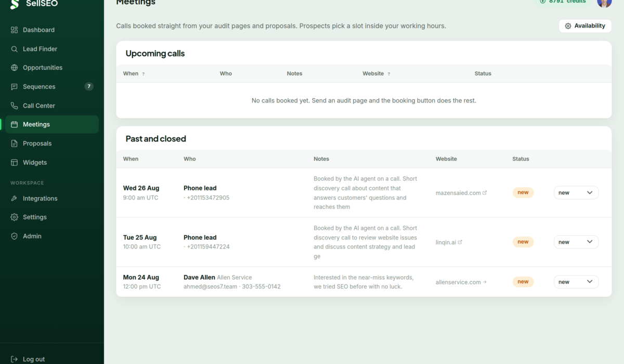Click the Integrations wrench icon
The width and height of the screenshot is (624, 364).
pos(14,199)
